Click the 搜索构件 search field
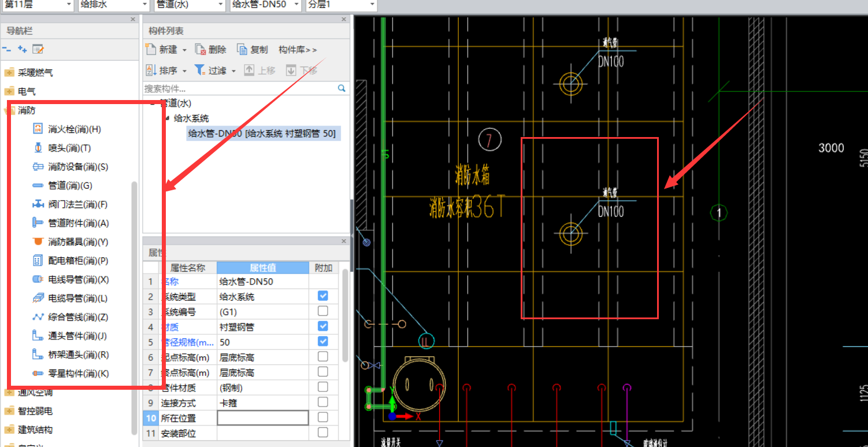Viewport: 868px width, 447px height. (x=240, y=88)
